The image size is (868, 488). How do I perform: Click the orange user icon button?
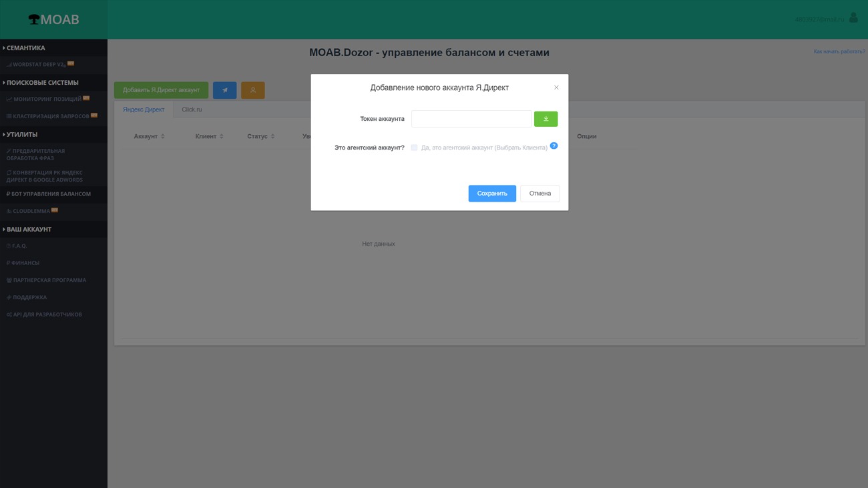(x=253, y=90)
